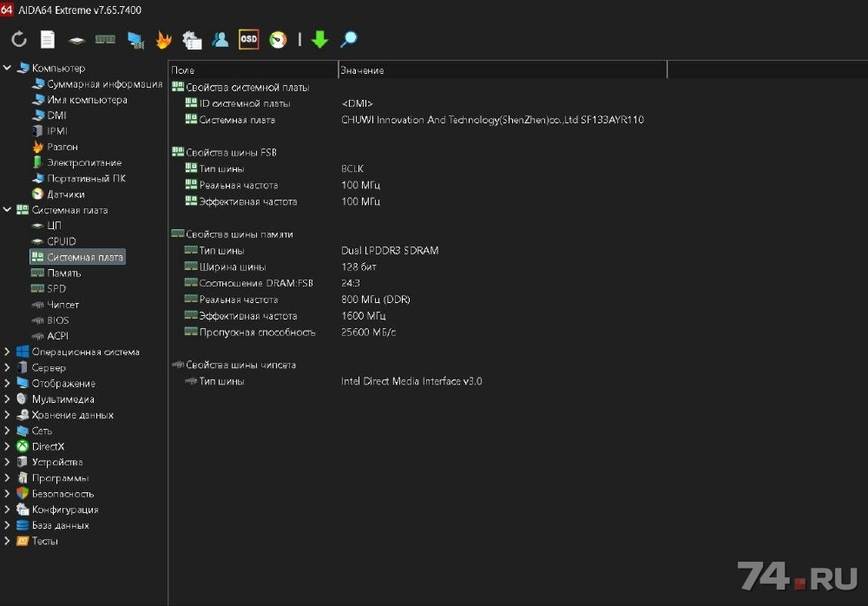Open the ACPI tree item
This screenshot has width=868, height=606.
coord(57,336)
